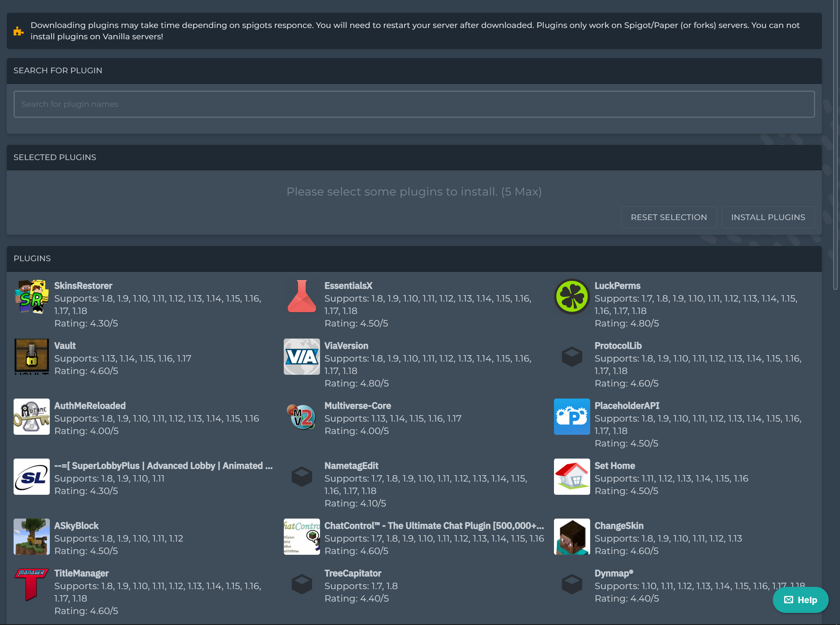The height and width of the screenshot is (625, 840).
Task: Click the Multiverse-Core MV2 icon
Action: coord(302,417)
